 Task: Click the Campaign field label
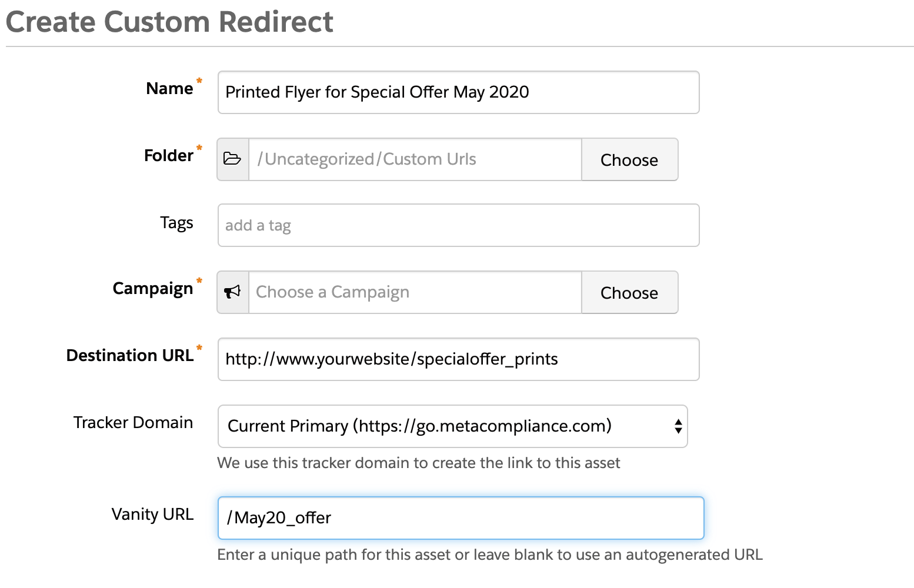153,289
